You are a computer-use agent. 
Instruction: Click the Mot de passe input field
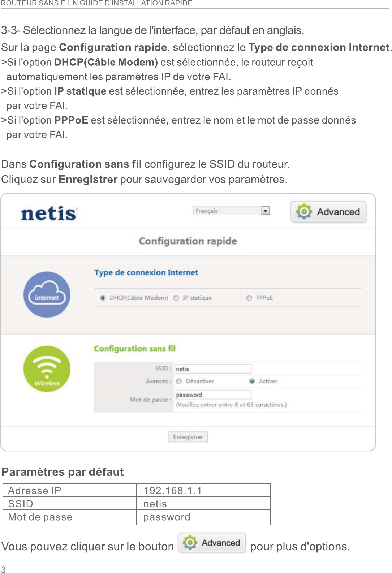(213, 395)
